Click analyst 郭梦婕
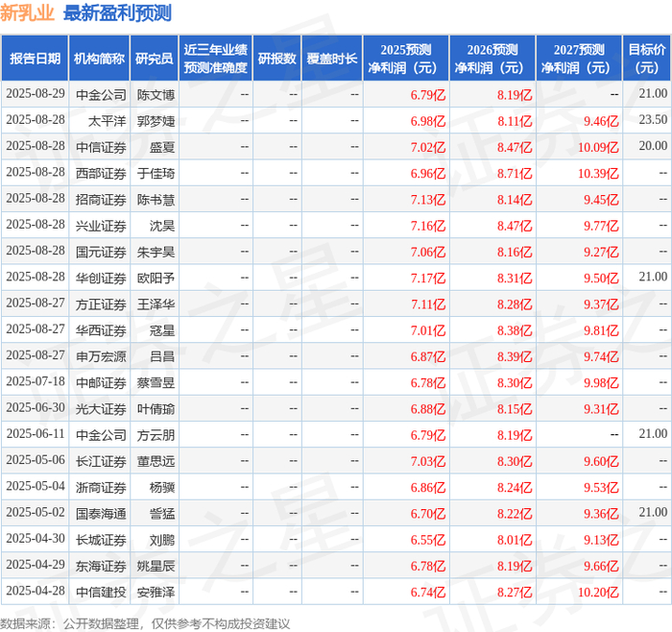This screenshot has width=672, height=632. [156, 121]
